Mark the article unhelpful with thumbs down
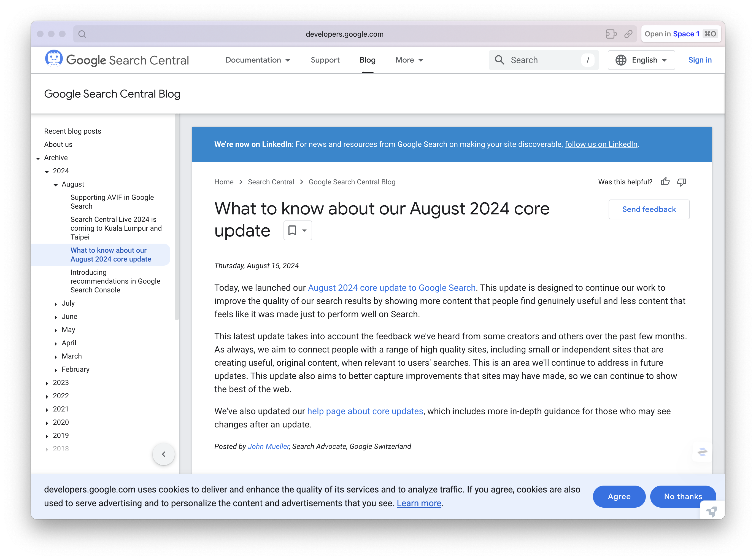 tap(681, 182)
